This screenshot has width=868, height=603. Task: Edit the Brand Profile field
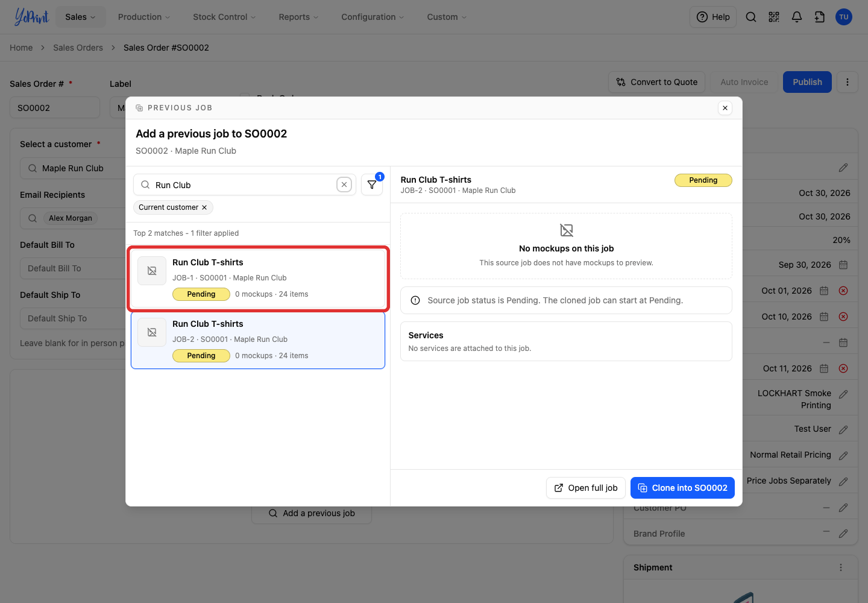(x=843, y=534)
